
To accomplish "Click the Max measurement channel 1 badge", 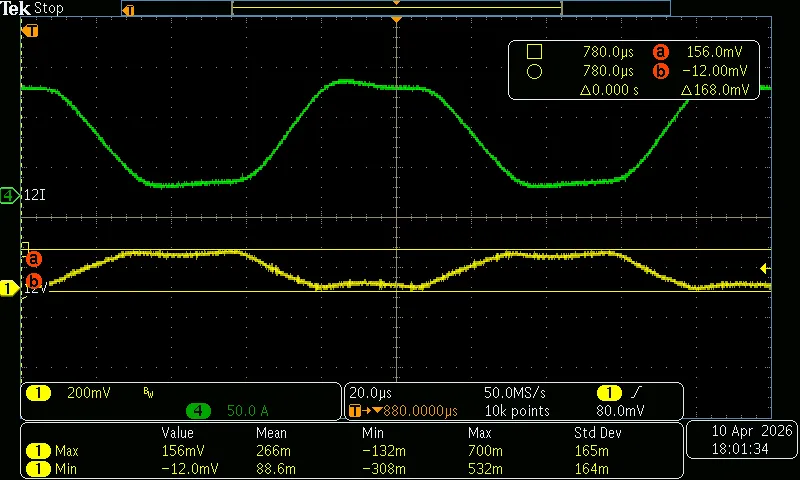I will (38, 451).
